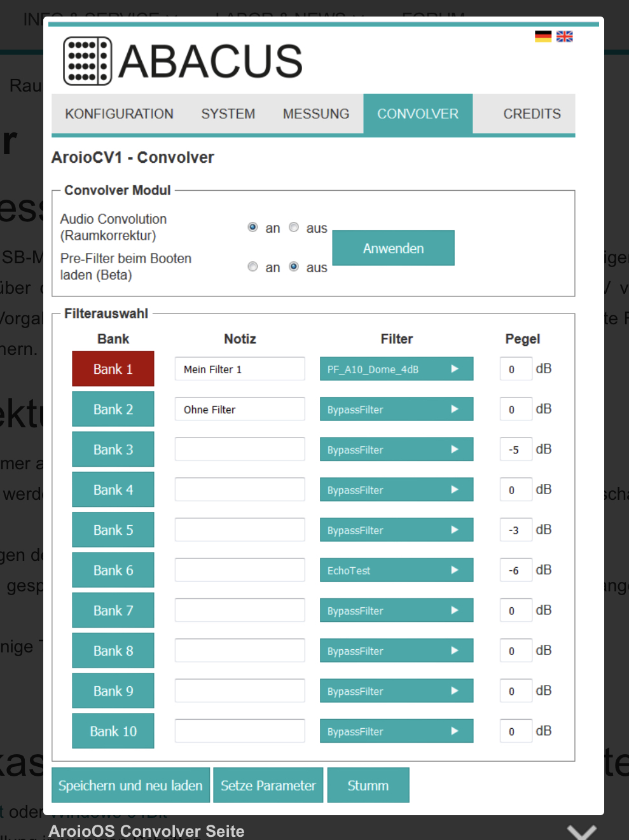
Task: Click the empty Notiz field for Bank 7
Action: pyautogui.click(x=240, y=610)
